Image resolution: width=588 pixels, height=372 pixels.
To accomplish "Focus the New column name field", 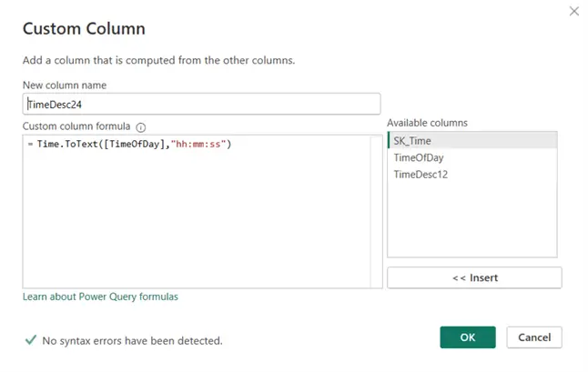I will tap(201, 104).
